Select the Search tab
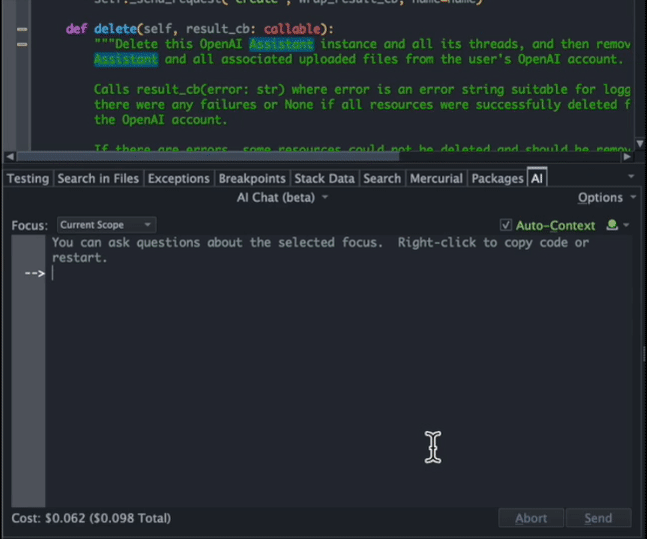 tap(382, 178)
